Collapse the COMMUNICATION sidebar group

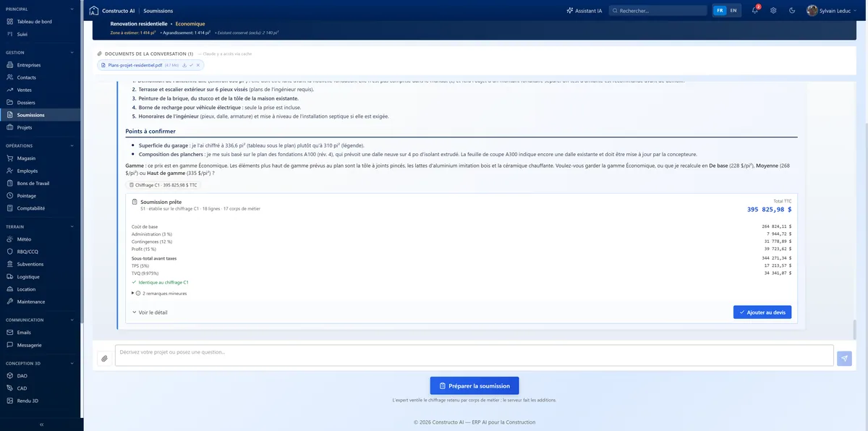point(72,320)
